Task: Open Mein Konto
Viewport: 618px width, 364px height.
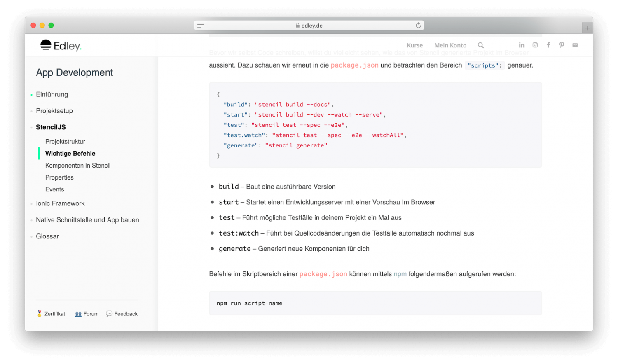Action: click(x=450, y=45)
